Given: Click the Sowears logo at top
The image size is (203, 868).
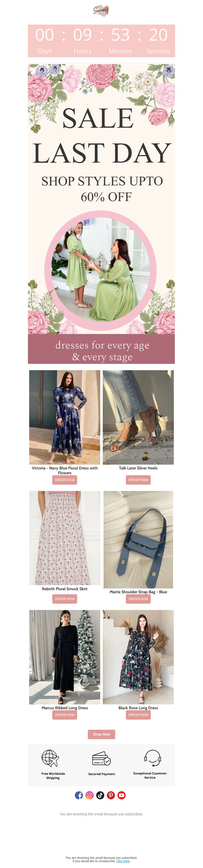Looking at the screenshot, I should tap(101, 11).
